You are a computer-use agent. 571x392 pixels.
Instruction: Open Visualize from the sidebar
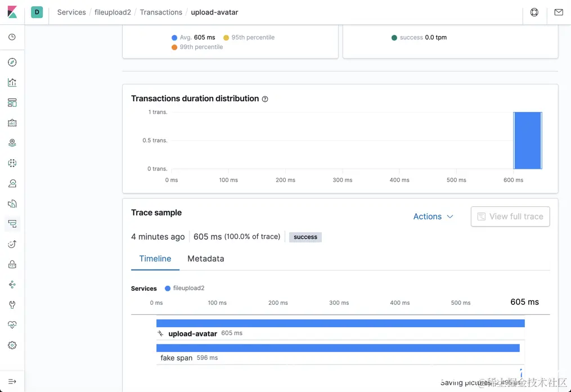12,82
